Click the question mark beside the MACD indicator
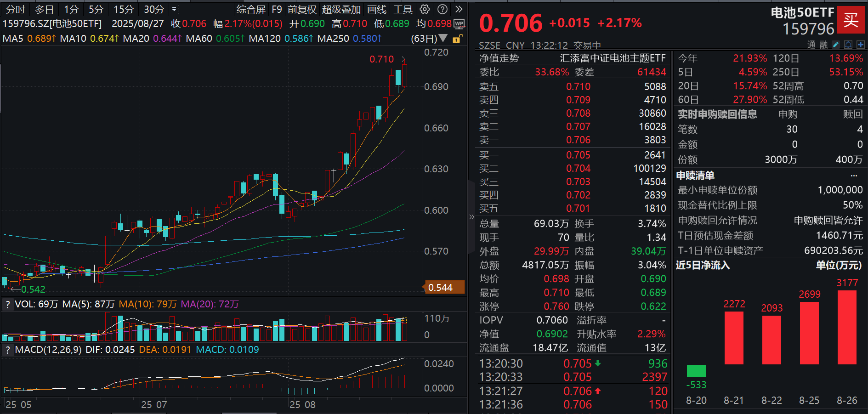868x414 pixels. tap(7, 350)
